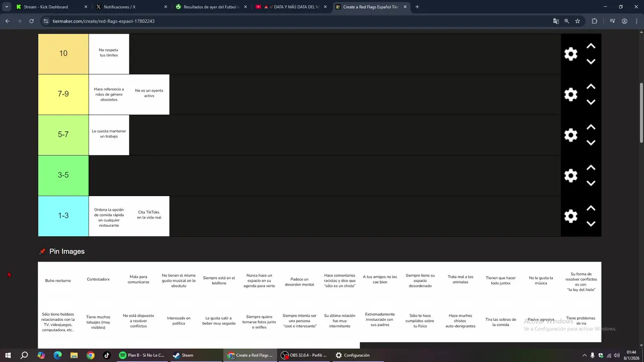Open tab search dropdown arrow
This screenshot has height=362, width=644.
[x=7, y=7]
